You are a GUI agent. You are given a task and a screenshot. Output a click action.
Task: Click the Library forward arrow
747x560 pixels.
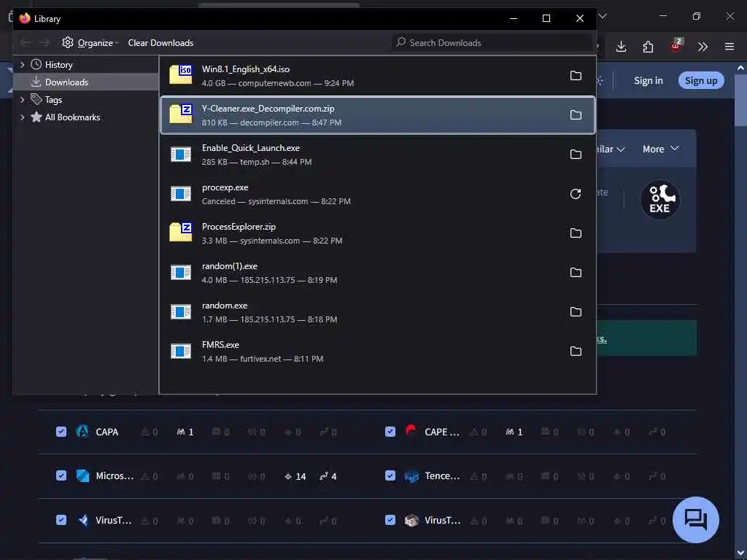(44, 43)
